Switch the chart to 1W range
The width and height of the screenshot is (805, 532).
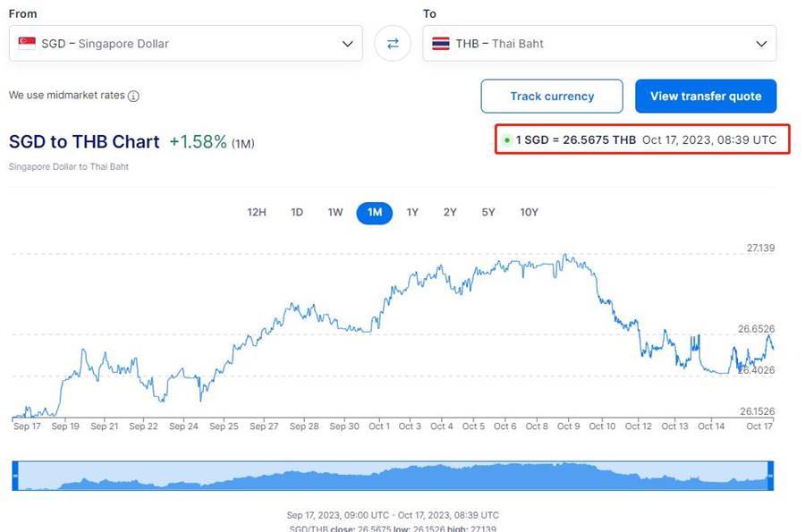tap(335, 213)
